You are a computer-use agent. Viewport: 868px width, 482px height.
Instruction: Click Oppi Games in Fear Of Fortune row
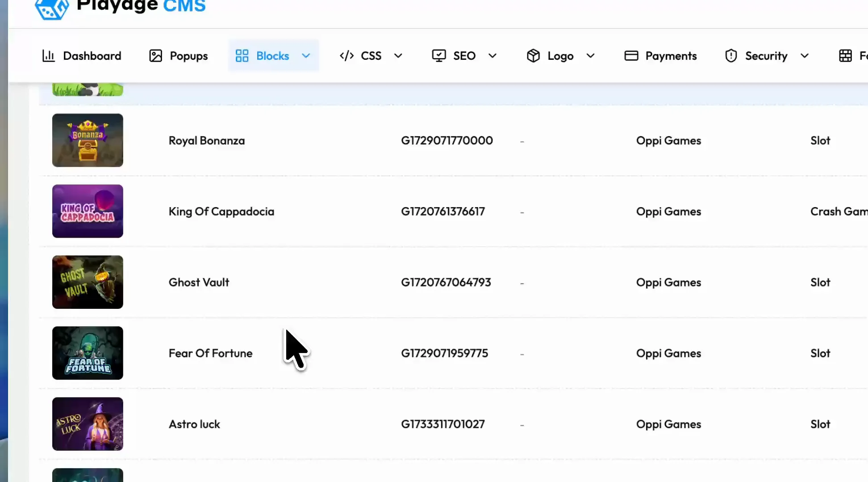pos(668,354)
